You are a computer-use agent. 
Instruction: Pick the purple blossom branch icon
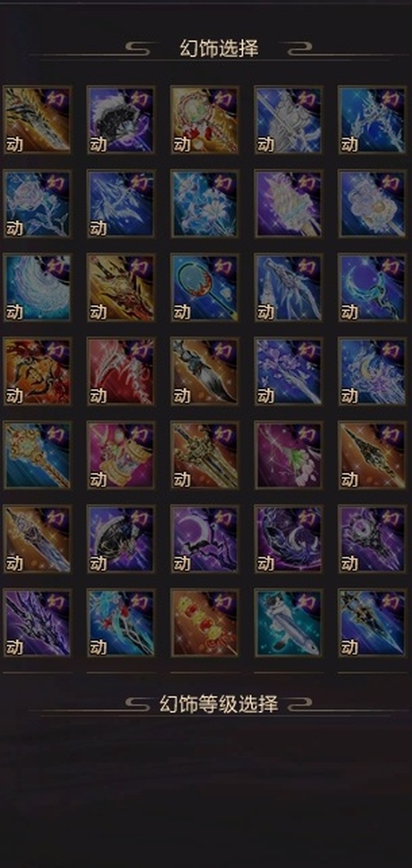pyautogui.click(x=288, y=371)
